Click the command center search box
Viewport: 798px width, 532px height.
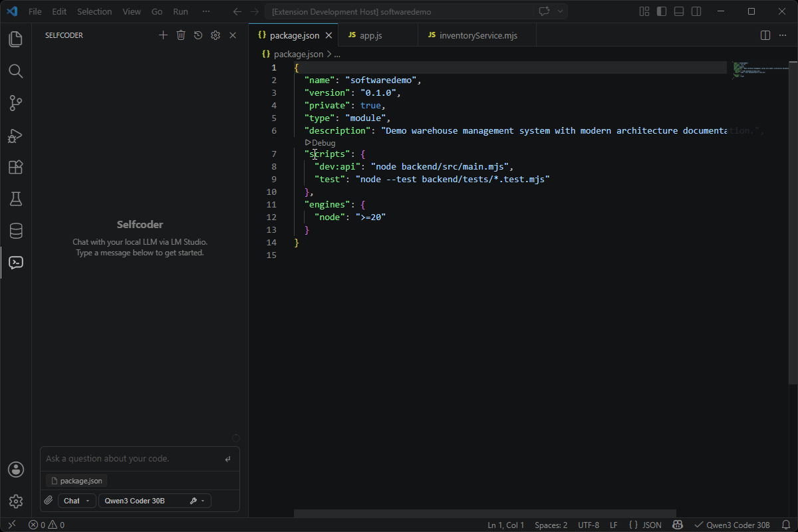coord(399,11)
